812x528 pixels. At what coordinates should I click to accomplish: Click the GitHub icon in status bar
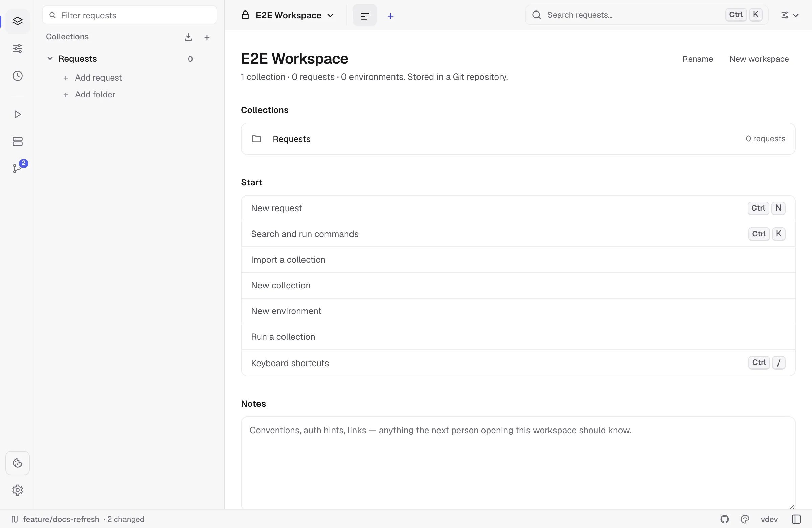pyautogui.click(x=725, y=519)
